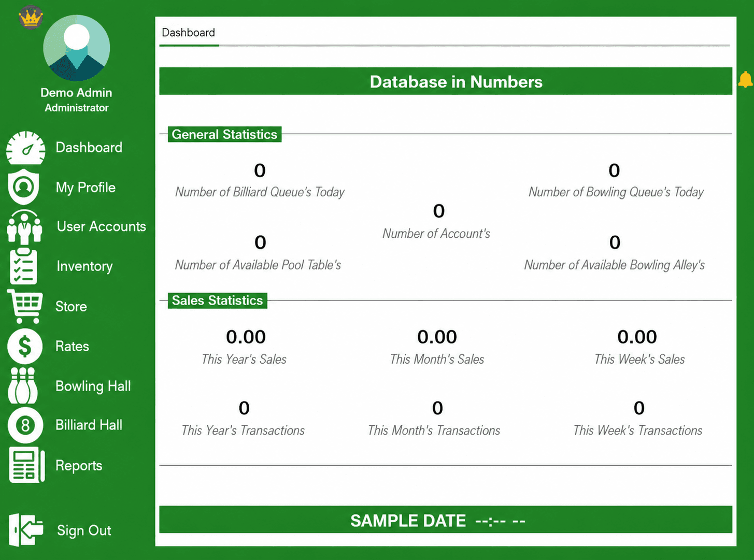Click the gold crown icon
Viewport: 754px width, 560px height.
[x=31, y=17]
